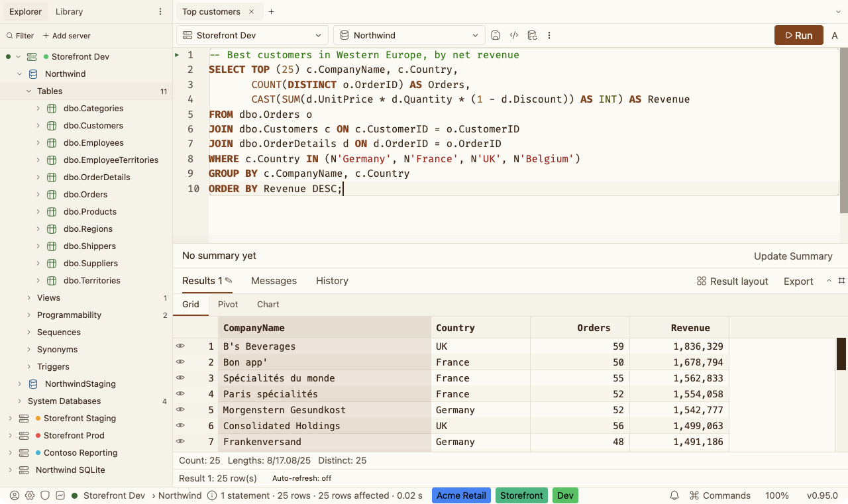The height and width of the screenshot is (504, 848).
Task: Toggle the Auto-refresh: off setting
Action: (301, 478)
